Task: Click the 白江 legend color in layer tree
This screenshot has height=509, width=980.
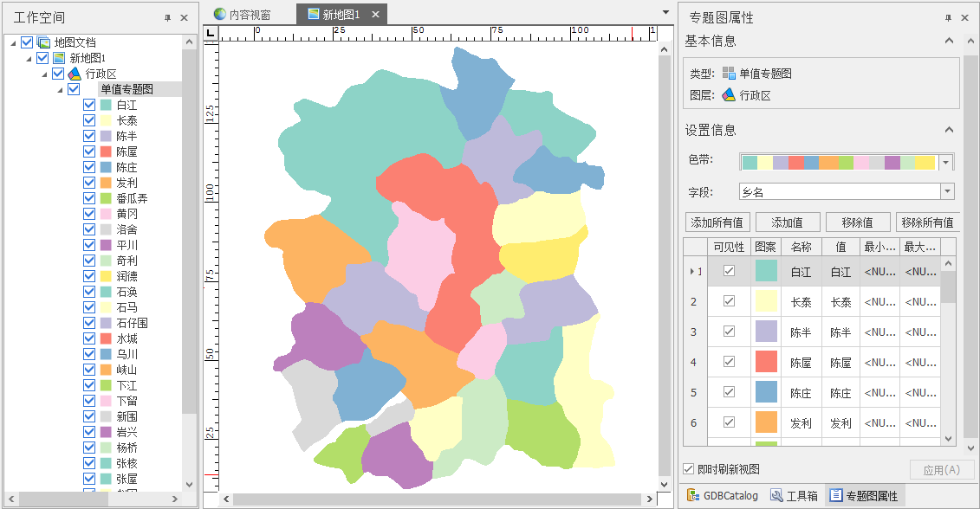Action: click(x=106, y=106)
